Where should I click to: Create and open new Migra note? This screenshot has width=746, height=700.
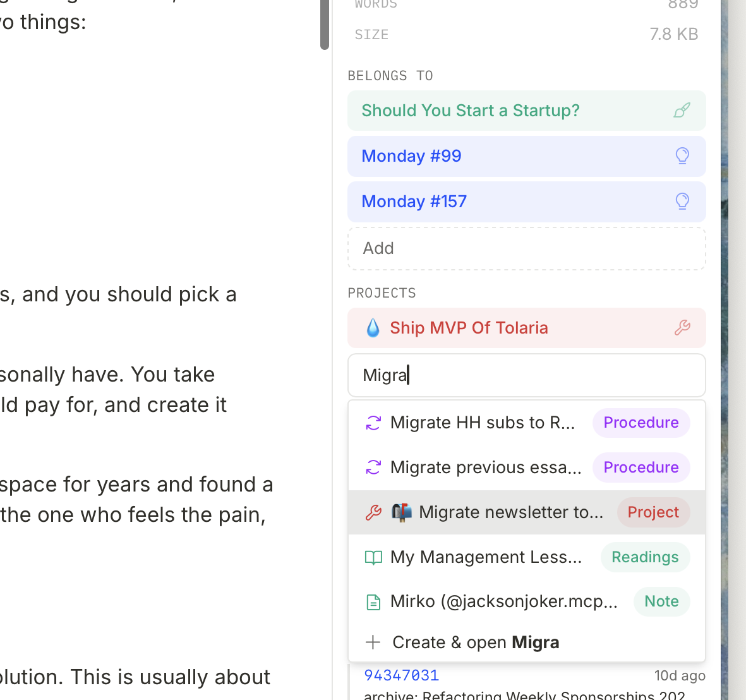point(475,643)
